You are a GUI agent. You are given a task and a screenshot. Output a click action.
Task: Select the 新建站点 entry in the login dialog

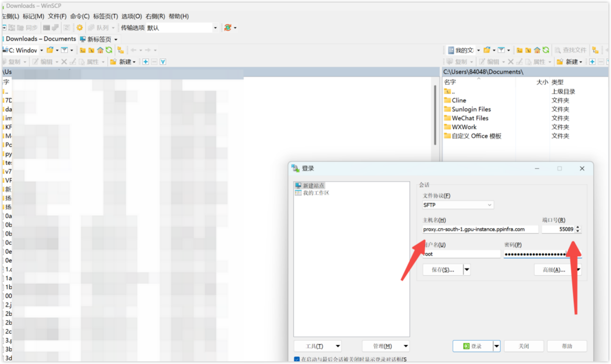tap(310, 185)
